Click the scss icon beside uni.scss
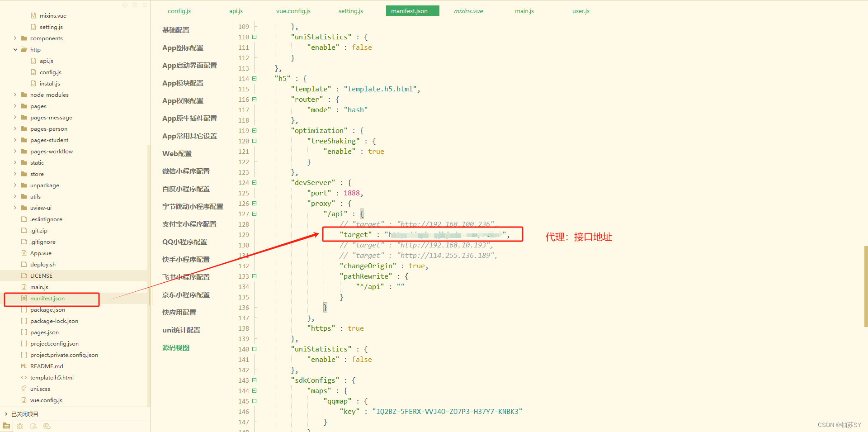The height and width of the screenshot is (432, 868). (24, 389)
